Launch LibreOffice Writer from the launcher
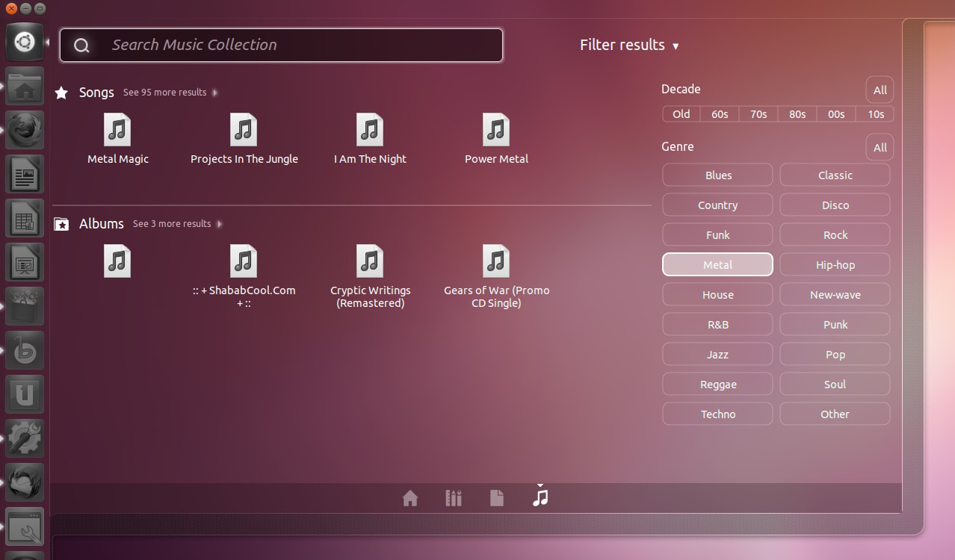This screenshot has height=560, width=955. point(25,175)
